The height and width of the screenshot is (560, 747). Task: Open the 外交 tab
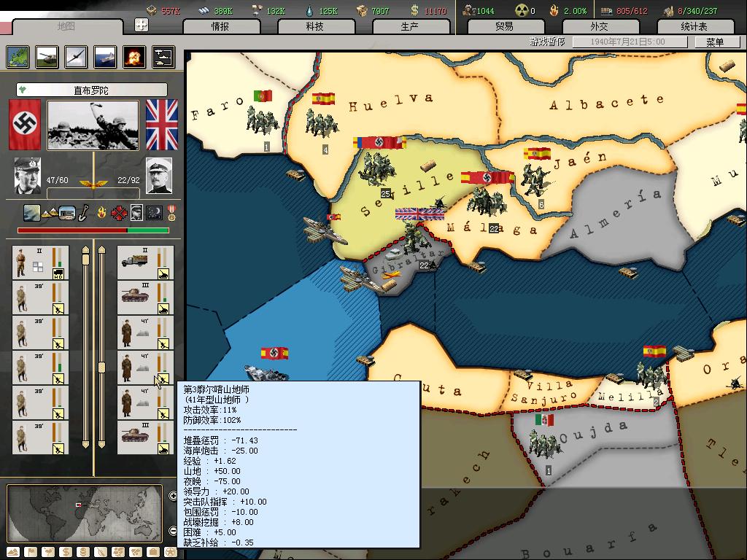click(600, 26)
